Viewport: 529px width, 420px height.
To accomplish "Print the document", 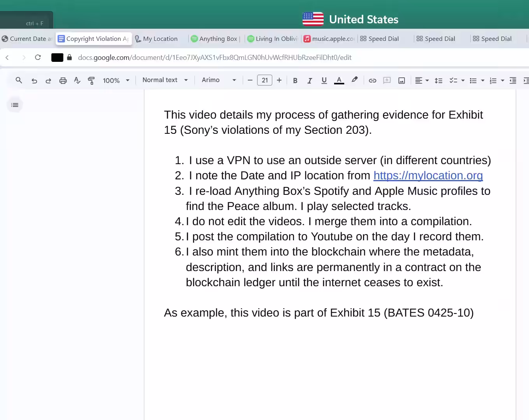I will click(x=63, y=80).
